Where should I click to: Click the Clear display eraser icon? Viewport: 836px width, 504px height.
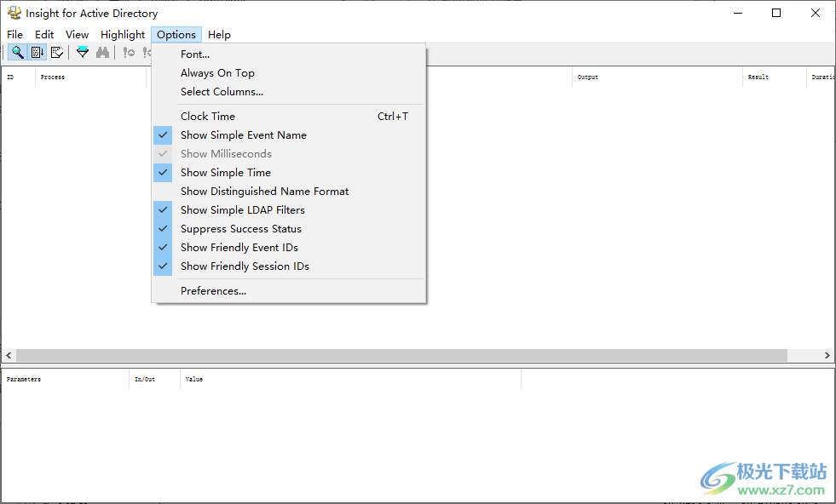coord(57,52)
